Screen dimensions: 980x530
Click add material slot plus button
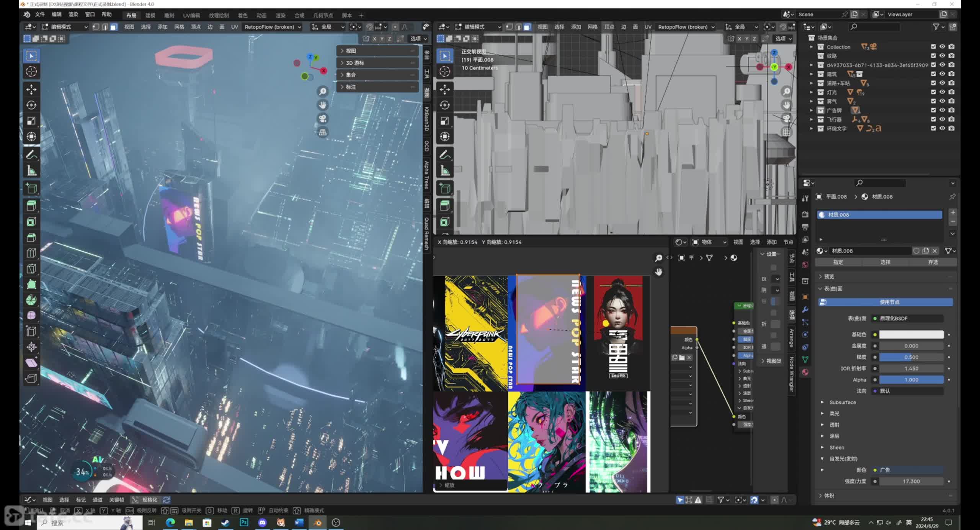[953, 213]
